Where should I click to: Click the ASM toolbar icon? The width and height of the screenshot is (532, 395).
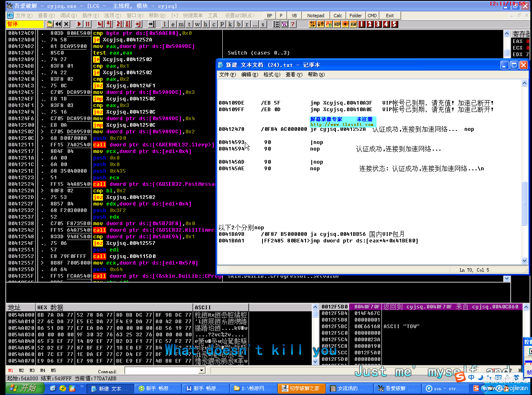pos(353,24)
